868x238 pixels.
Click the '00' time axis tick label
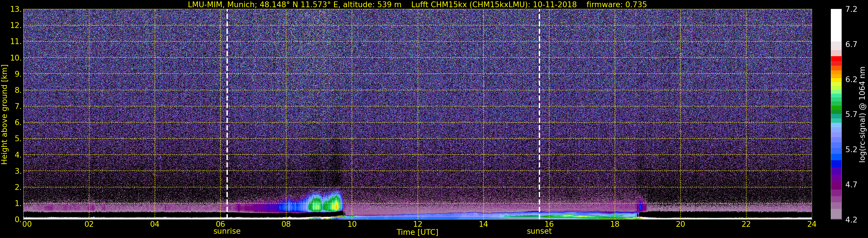(27, 224)
